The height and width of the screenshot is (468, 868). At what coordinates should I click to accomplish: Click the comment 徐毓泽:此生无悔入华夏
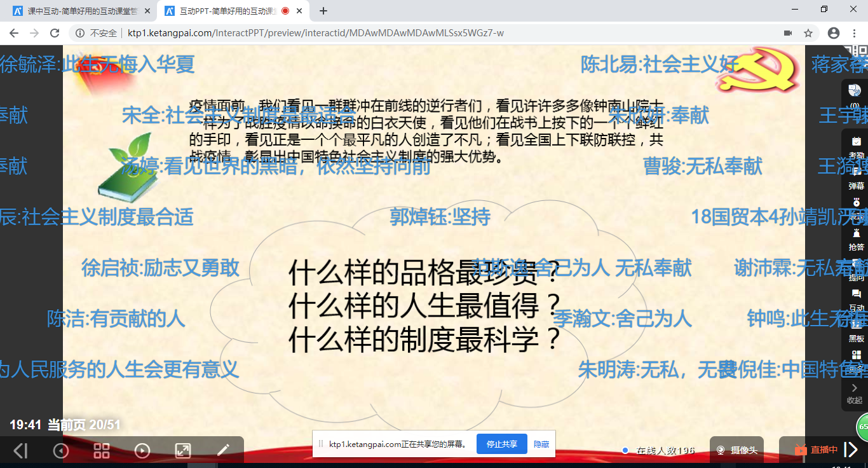click(x=97, y=64)
